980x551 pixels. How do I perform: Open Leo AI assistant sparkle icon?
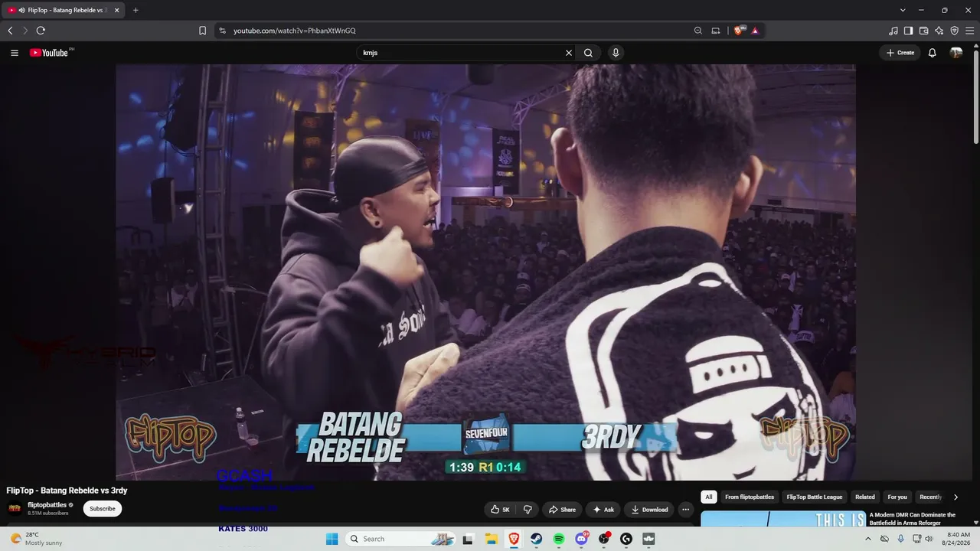click(x=939, y=31)
